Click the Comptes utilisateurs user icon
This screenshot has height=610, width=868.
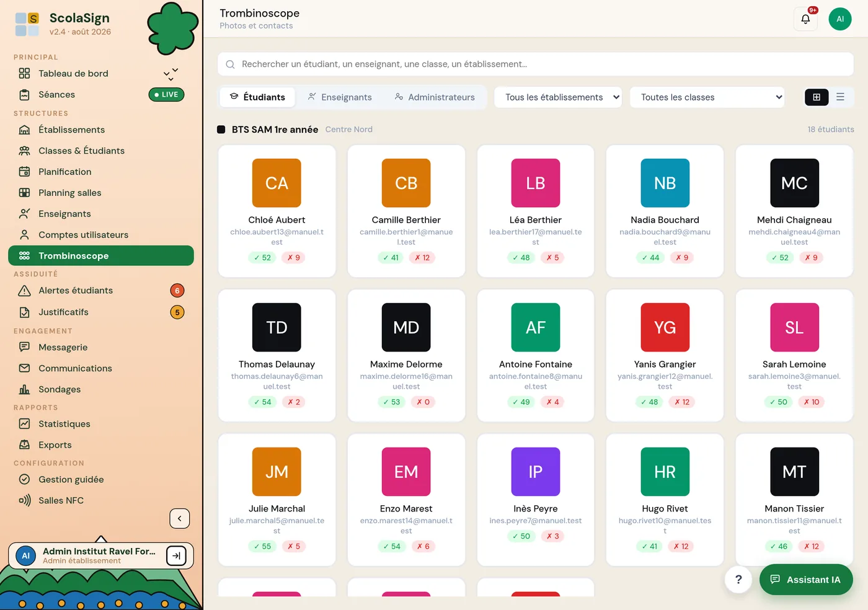pyautogui.click(x=25, y=235)
